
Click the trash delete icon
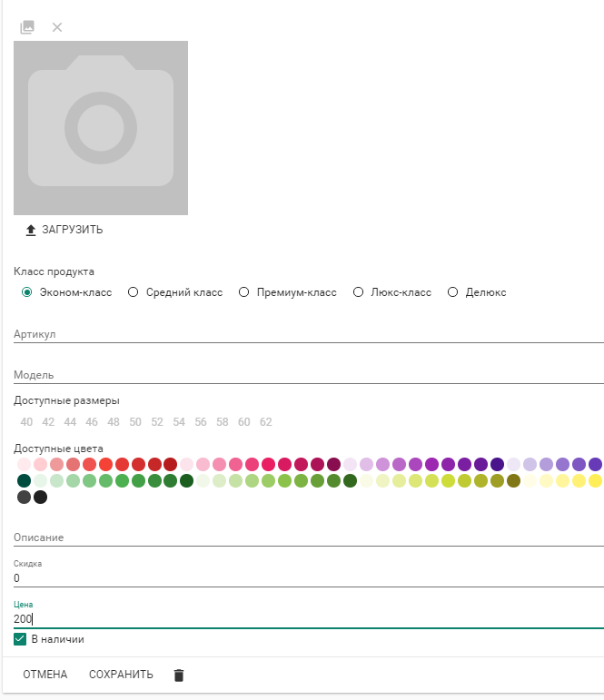(179, 675)
